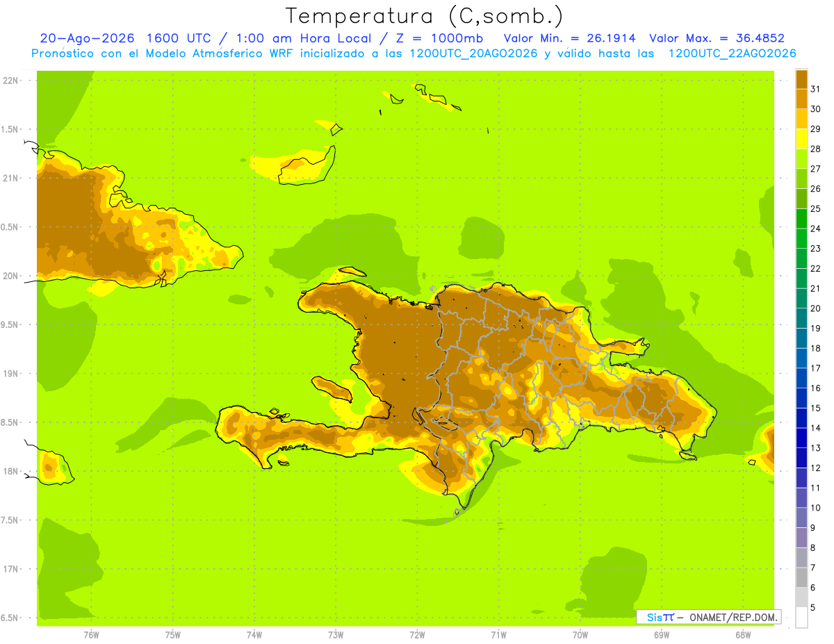Click the 'Valor Min. = 26.1914' value
This screenshot has height=644, width=834.
point(569,38)
